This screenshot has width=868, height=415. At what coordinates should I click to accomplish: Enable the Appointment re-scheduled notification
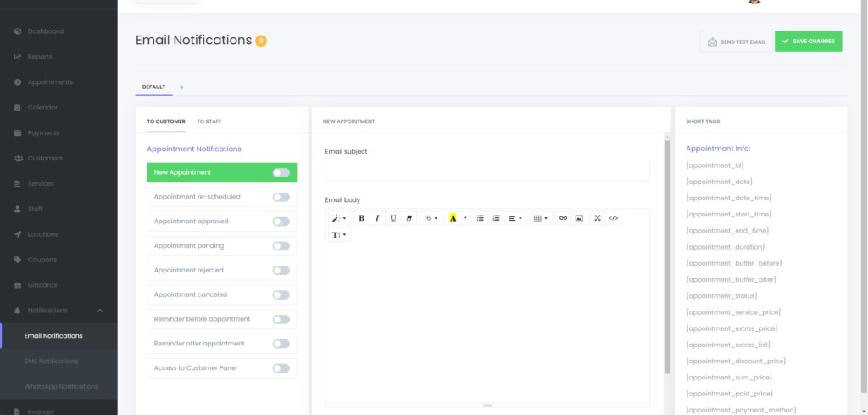281,197
